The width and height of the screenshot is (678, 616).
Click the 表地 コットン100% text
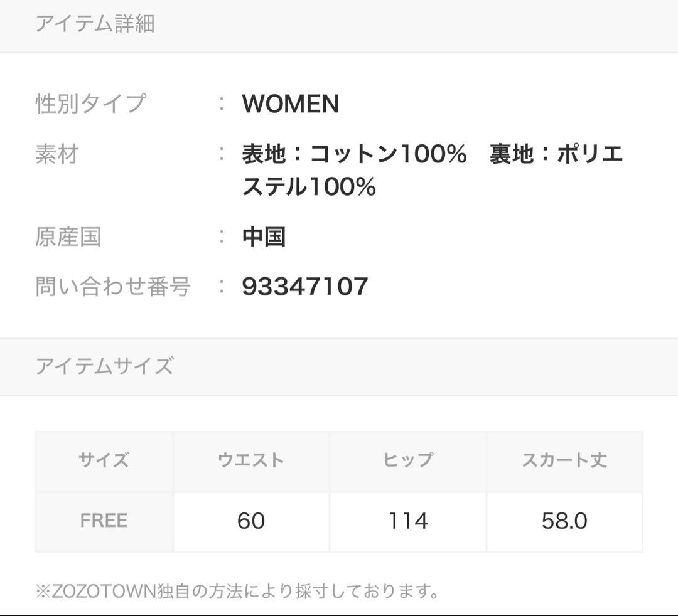(354, 154)
